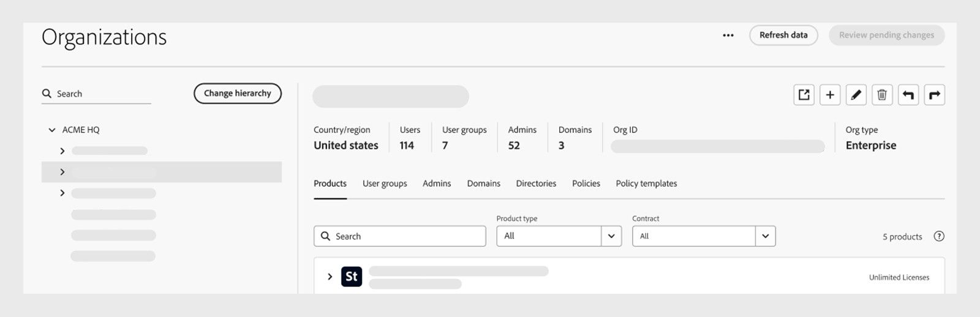Viewport: 980px width, 317px height.
Task: Open the Policy templates tab
Action: pos(646,184)
